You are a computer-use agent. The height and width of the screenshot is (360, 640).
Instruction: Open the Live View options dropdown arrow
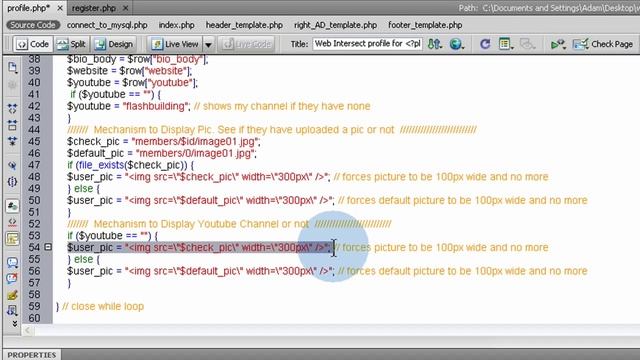point(208,44)
